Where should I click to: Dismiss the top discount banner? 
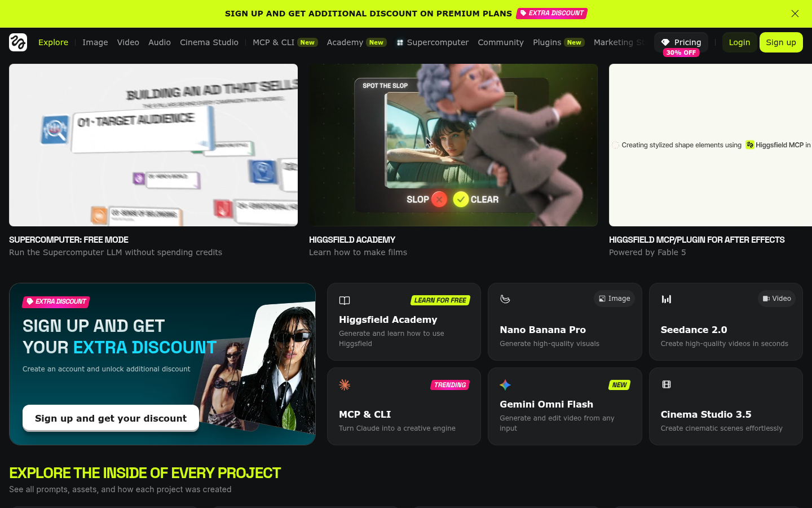point(795,14)
